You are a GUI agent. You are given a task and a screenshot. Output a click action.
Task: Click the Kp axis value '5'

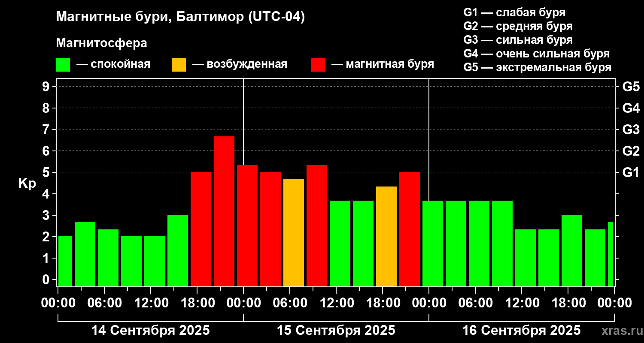coord(47,172)
